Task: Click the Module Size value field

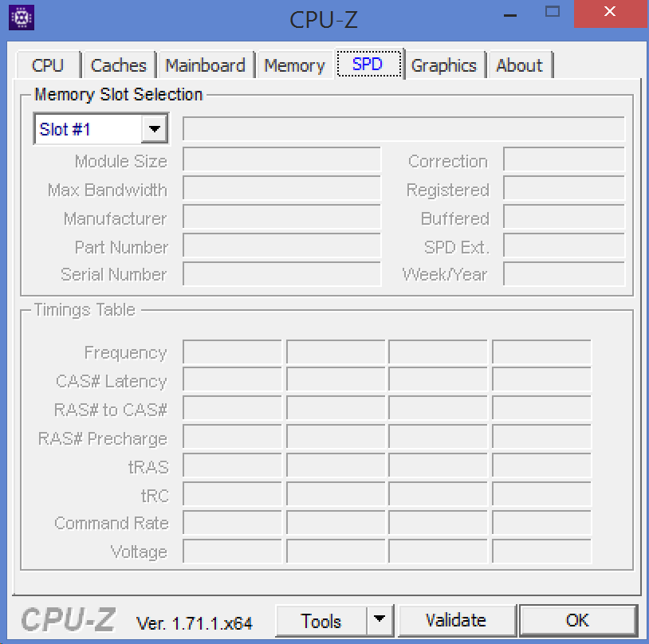Action: click(282, 159)
